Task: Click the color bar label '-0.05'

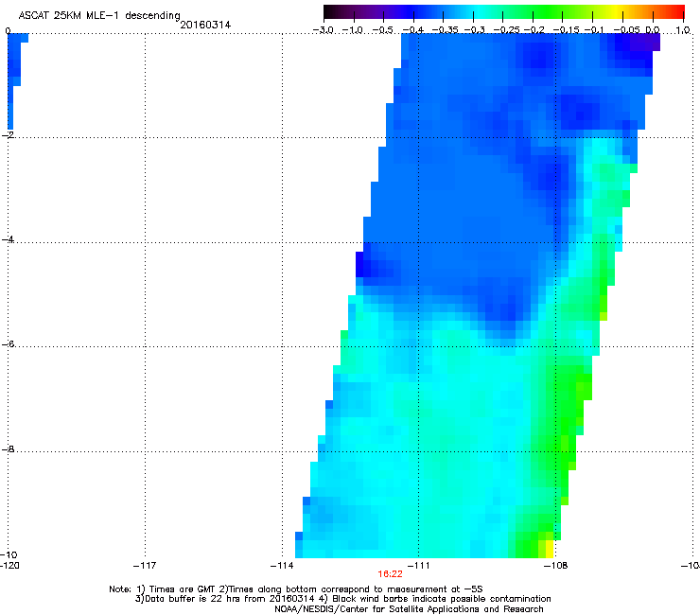Action: click(626, 30)
